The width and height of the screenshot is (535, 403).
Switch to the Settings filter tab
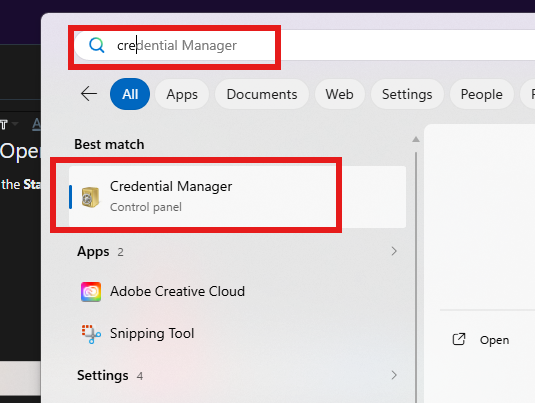pos(407,94)
